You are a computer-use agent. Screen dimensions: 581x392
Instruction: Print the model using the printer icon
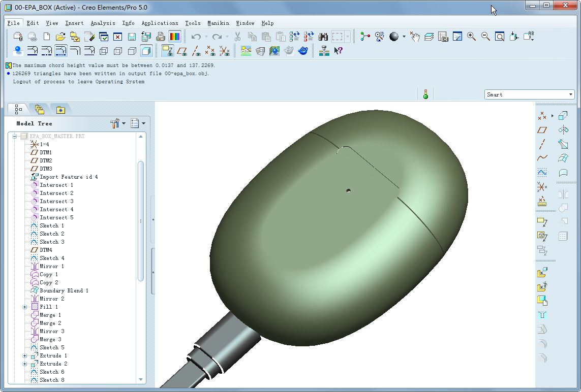coord(161,37)
